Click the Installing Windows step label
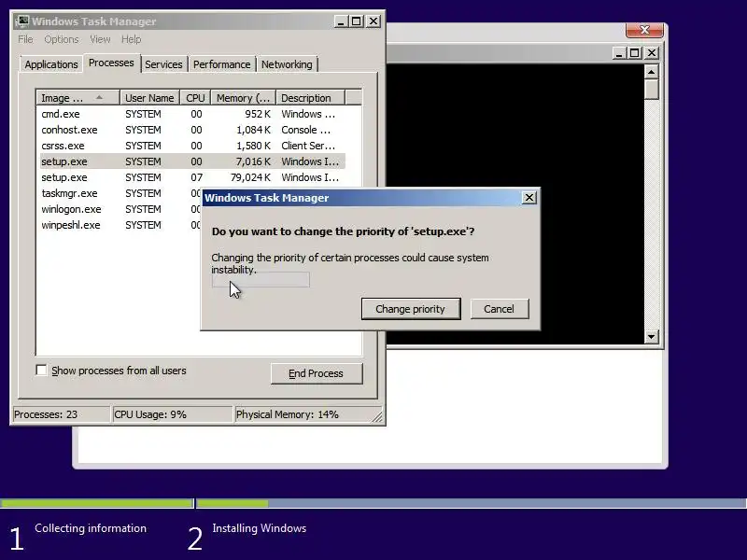This screenshot has width=747, height=560. 260,528
